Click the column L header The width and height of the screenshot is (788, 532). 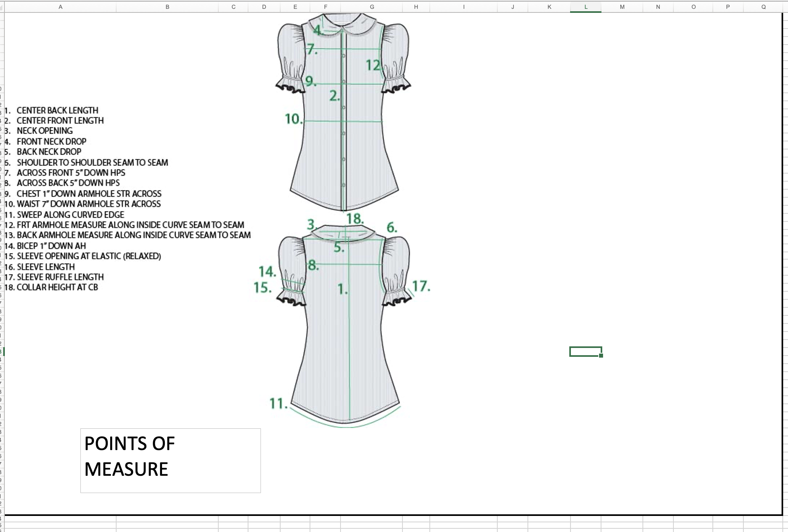point(585,7)
